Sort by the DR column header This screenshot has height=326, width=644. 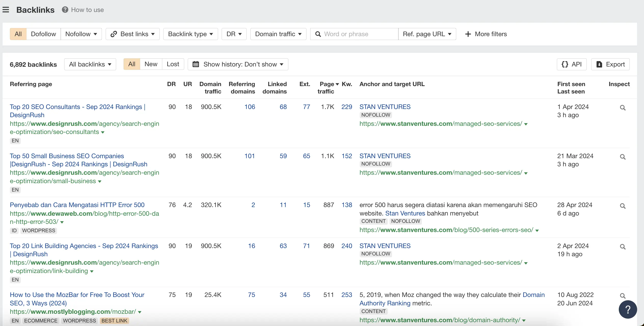[171, 84]
